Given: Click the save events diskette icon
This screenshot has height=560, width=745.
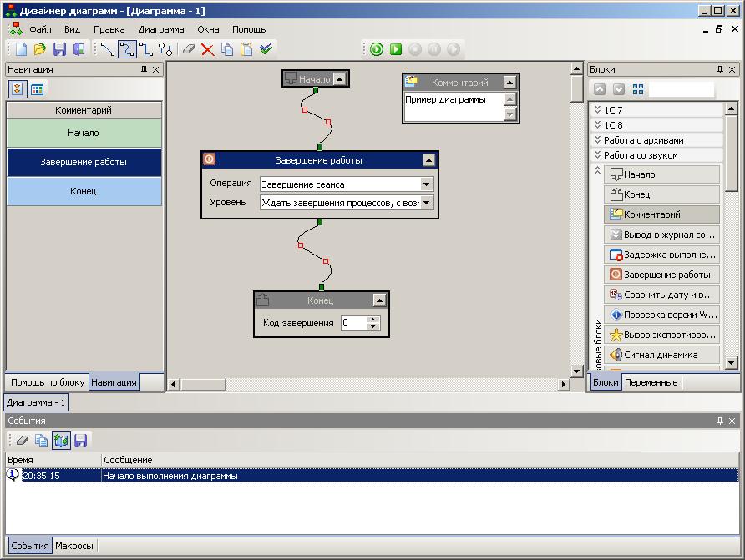Looking at the screenshot, I should click(x=81, y=441).
